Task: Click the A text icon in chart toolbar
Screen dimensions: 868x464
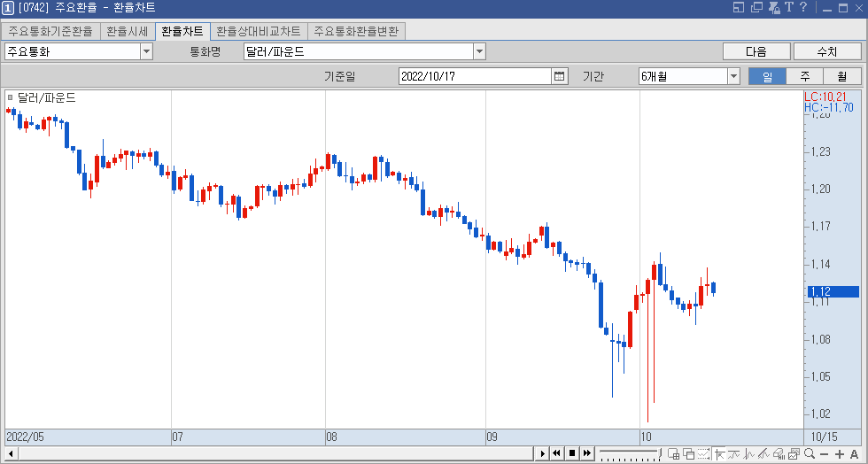Action: point(854,454)
